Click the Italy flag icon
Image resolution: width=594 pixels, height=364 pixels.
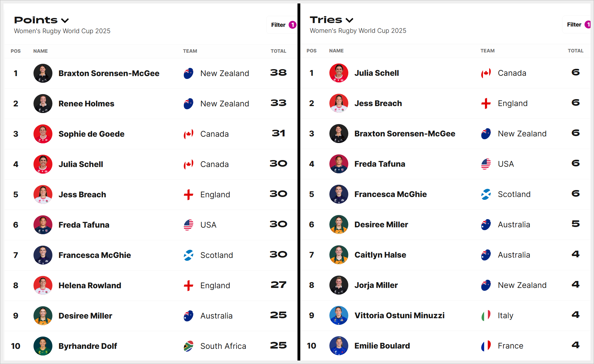pos(486,315)
